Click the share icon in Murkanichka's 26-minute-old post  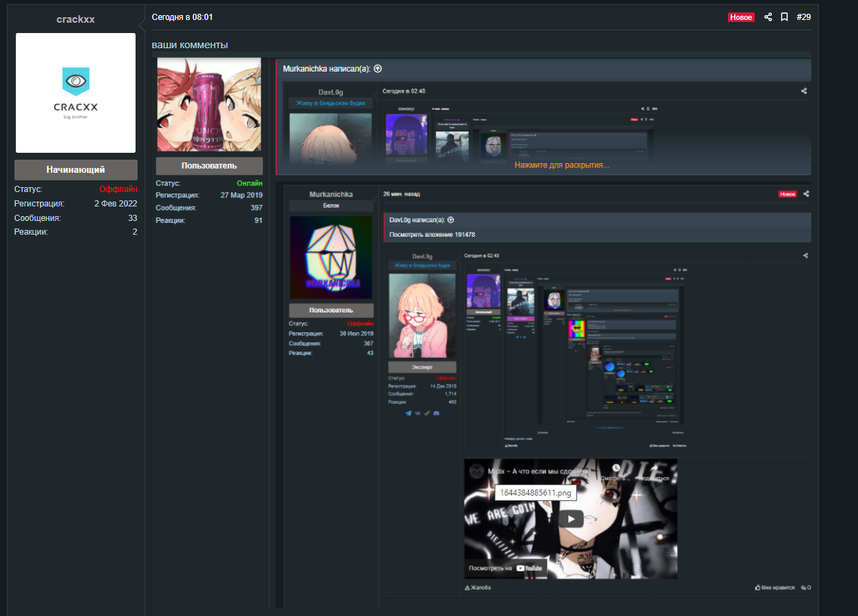[806, 194]
